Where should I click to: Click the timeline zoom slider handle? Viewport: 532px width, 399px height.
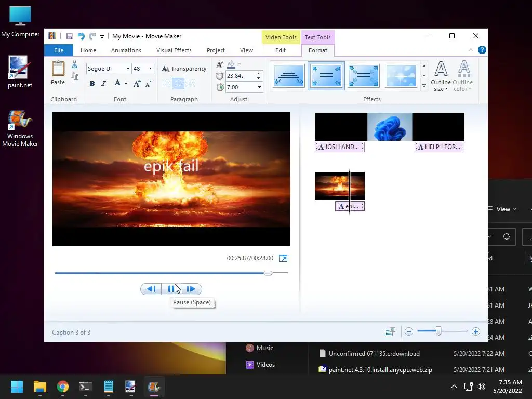[438, 331]
